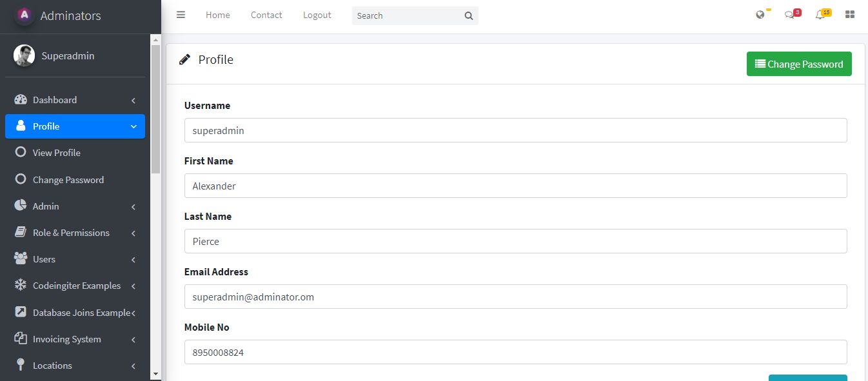Go to the Home nav link
Image resolution: width=868 pixels, height=381 pixels.
pos(218,15)
